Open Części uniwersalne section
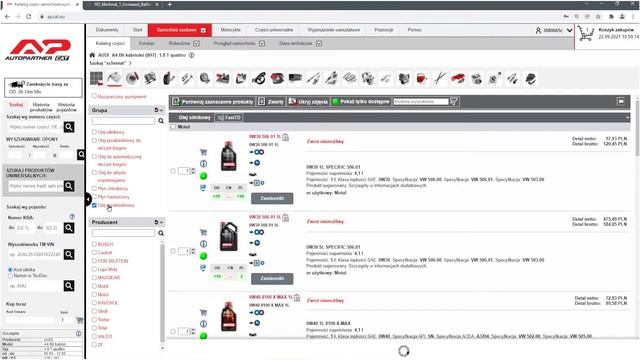The height and width of the screenshot is (360, 640). [x=274, y=30]
